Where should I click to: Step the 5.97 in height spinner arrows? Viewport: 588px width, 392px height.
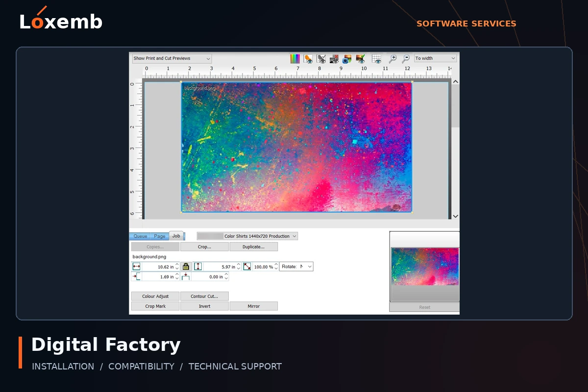(x=239, y=267)
